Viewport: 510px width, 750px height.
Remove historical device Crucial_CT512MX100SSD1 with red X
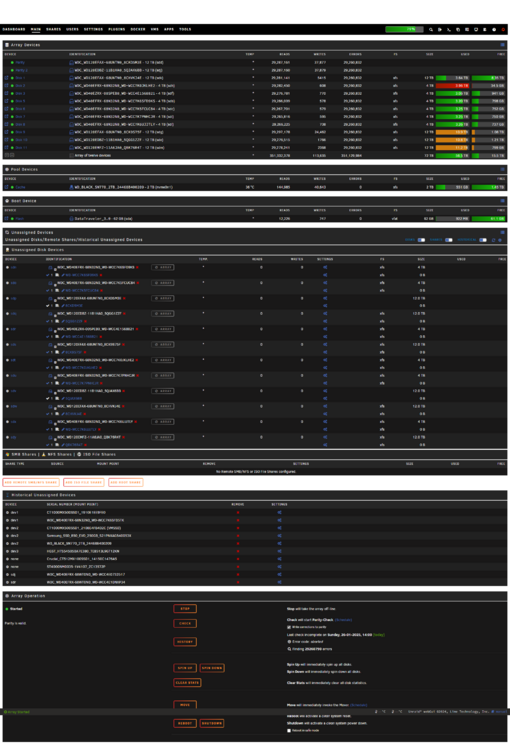point(238,559)
